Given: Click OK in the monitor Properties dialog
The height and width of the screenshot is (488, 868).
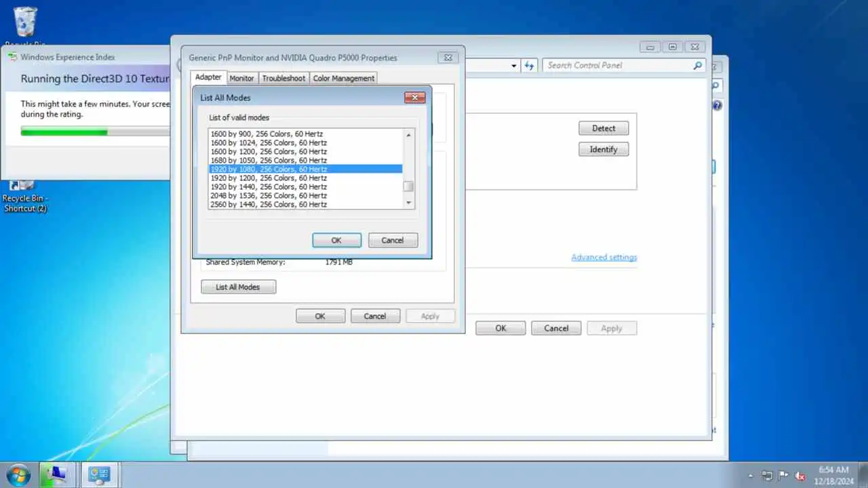Looking at the screenshot, I should pyautogui.click(x=320, y=316).
